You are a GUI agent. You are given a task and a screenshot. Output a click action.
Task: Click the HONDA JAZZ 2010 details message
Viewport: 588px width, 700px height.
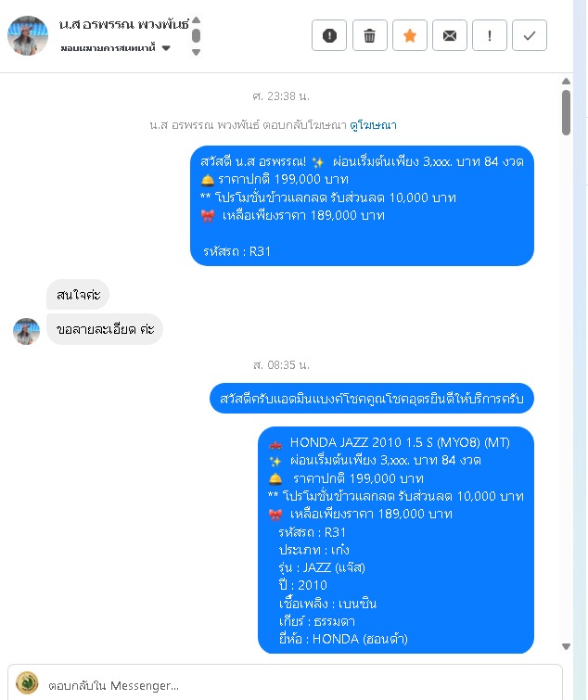tap(396, 541)
